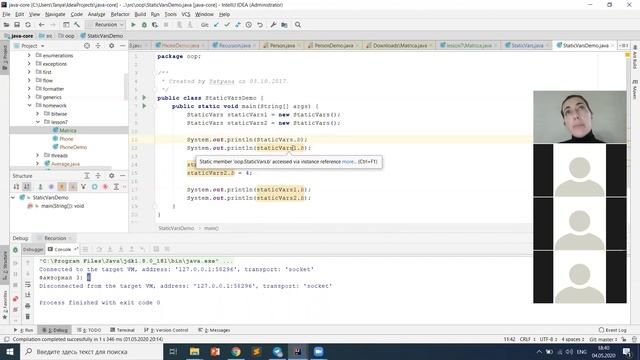Click the print console output icon
This screenshot has width=640, height=360.
point(28,305)
